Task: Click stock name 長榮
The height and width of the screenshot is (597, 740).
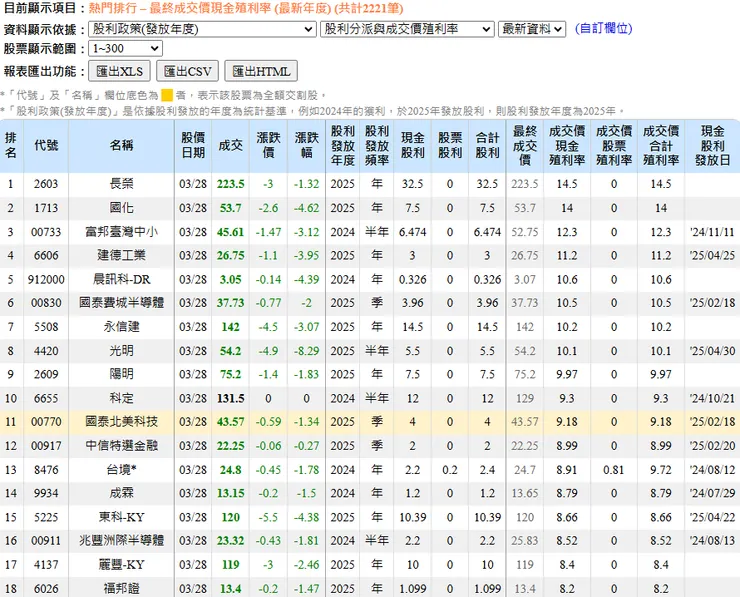Action: click(x=121, y=184)
